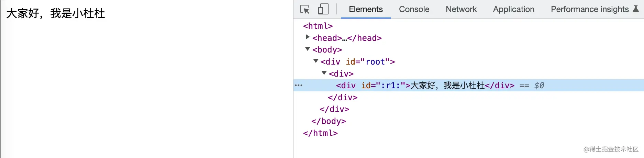Collapse the body element node

click(308, 49)
